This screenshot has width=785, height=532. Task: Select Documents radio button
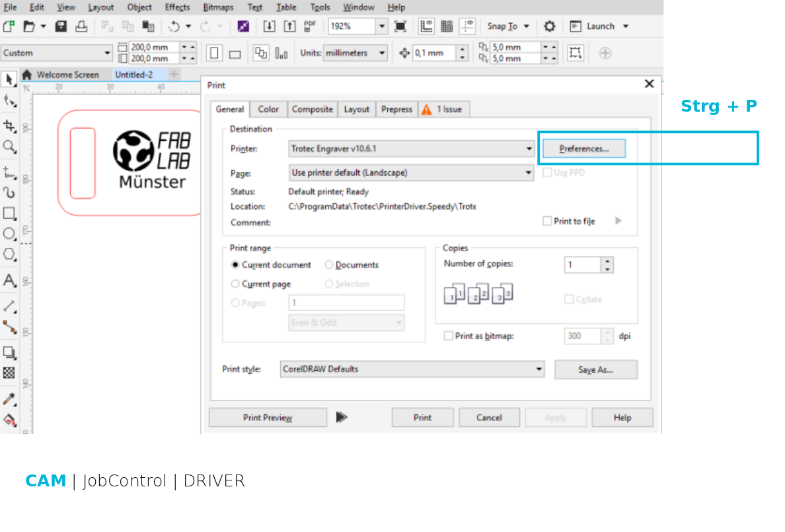point(329,264)
